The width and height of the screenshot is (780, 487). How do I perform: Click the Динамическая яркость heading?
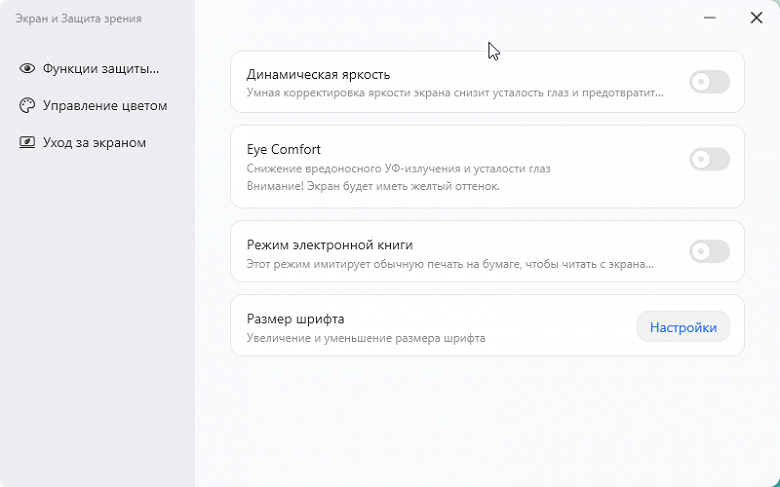318,74
